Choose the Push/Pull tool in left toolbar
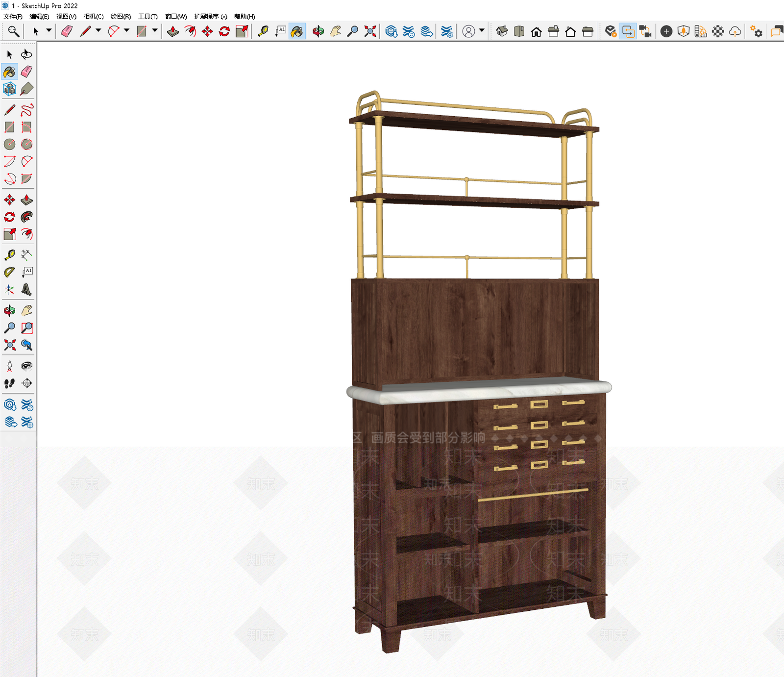The image size is (784, 677). (26, 200)
